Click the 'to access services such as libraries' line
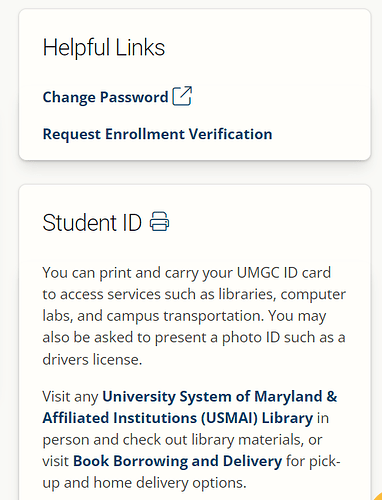The width and height of the screenshot is (382, 500). [x=159, y=294]
